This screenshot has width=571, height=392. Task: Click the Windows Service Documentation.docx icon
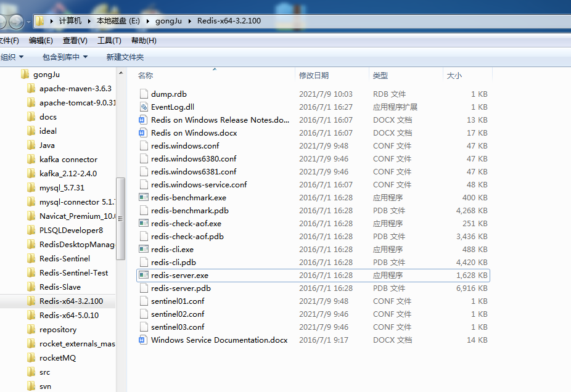coord(143,340)
